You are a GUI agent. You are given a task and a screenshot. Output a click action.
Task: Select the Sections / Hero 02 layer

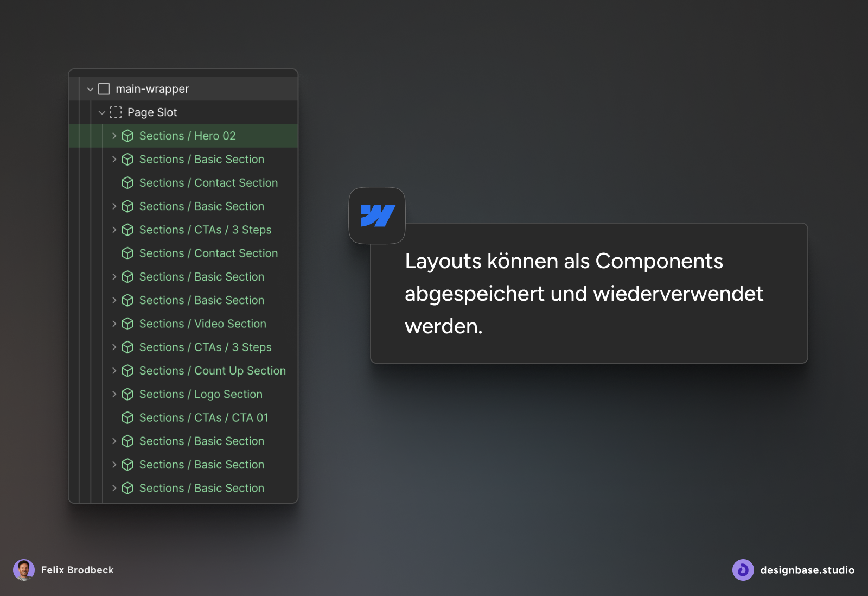tap(187, 136)
